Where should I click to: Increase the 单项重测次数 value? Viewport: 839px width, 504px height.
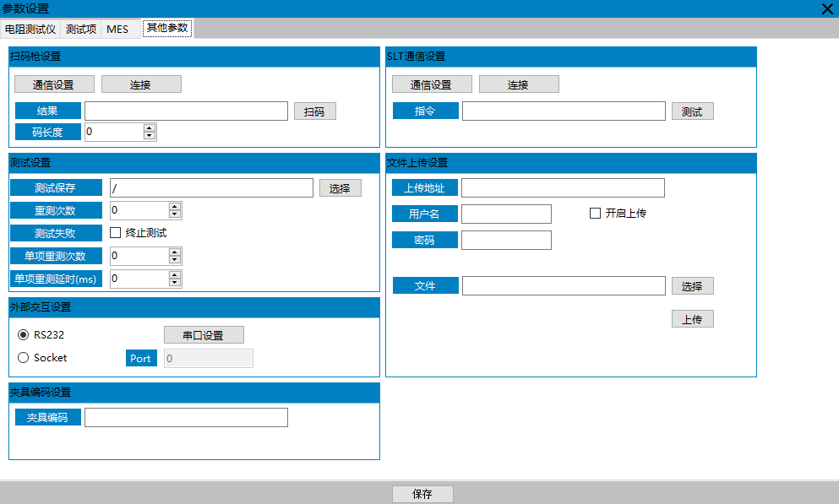[175, 252]
